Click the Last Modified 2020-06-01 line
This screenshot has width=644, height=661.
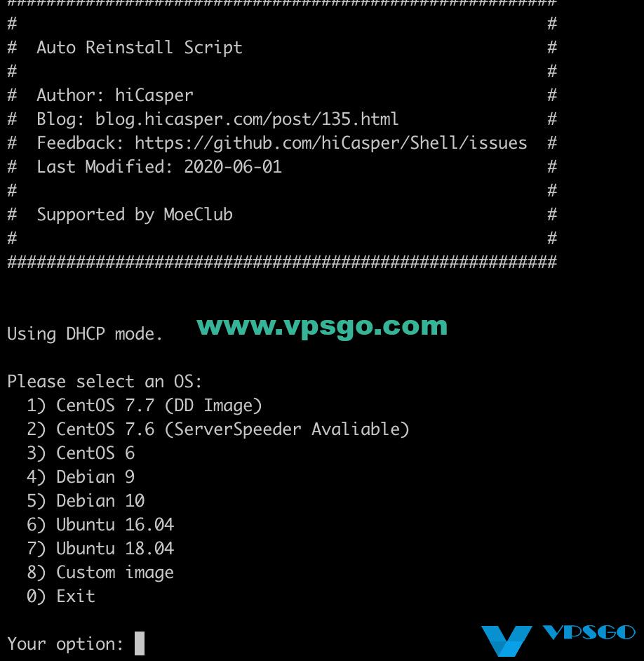(x=159, y=167)
